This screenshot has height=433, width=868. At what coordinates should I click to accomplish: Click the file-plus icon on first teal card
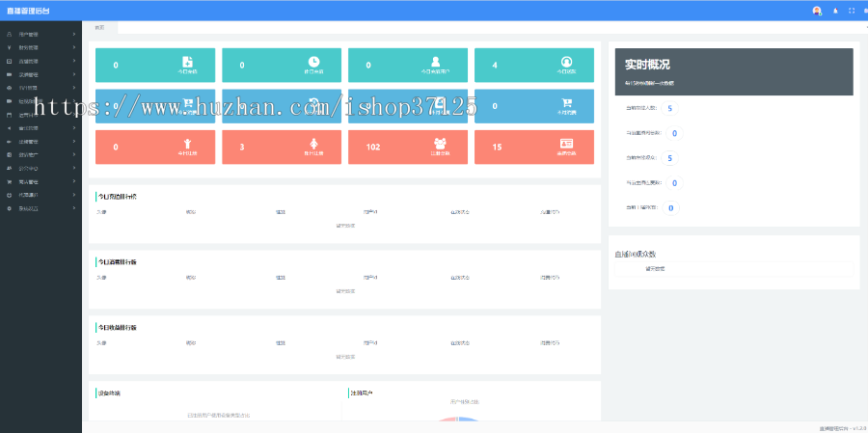tap(187, 62)
